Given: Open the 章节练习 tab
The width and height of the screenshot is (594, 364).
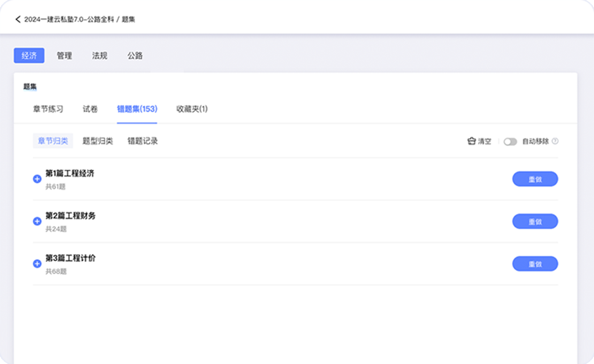Looking at the screenshot, I should (48, 109).
